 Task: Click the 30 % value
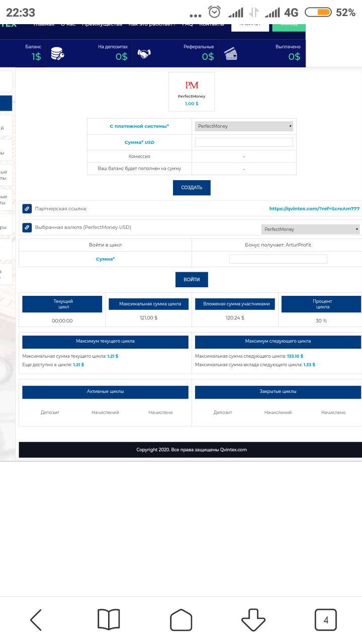(321, 321)
